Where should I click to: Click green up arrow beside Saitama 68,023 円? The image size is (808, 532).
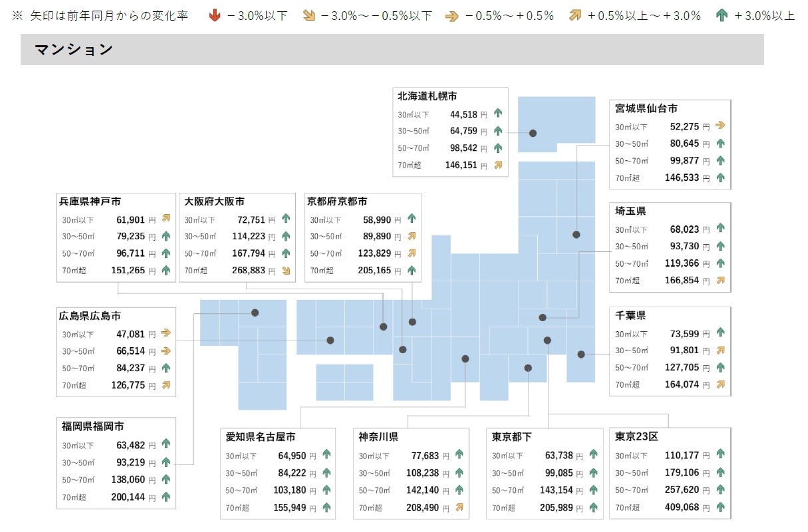click(x=720, y=229)
